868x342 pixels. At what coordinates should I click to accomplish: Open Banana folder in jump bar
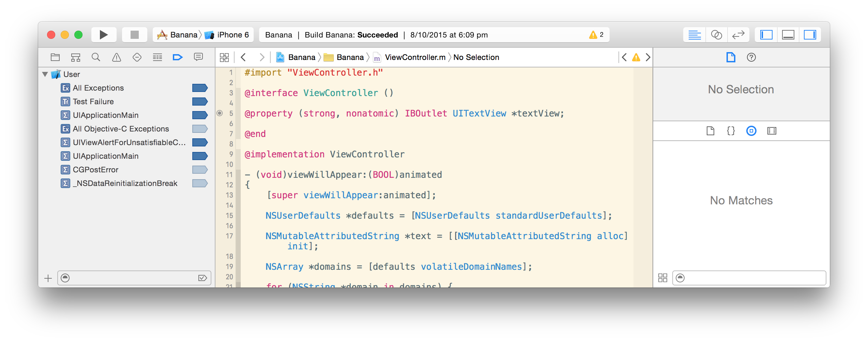344,57
